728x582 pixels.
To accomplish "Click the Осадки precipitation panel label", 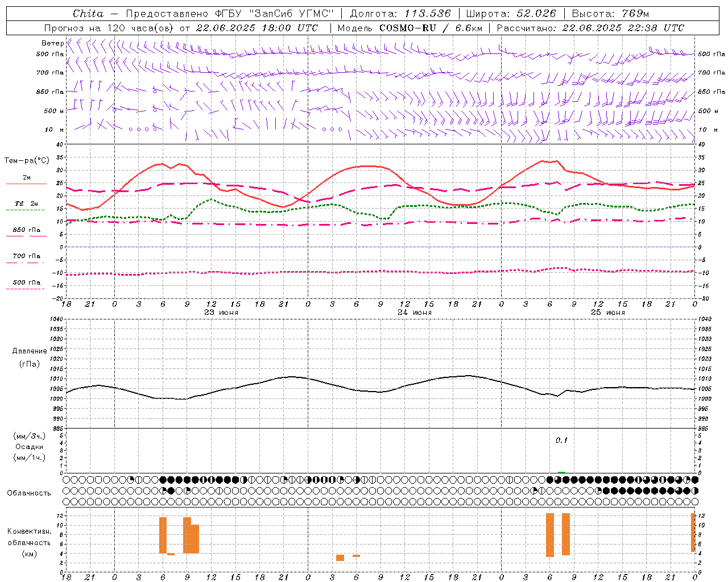I will [x=30, y=447].
